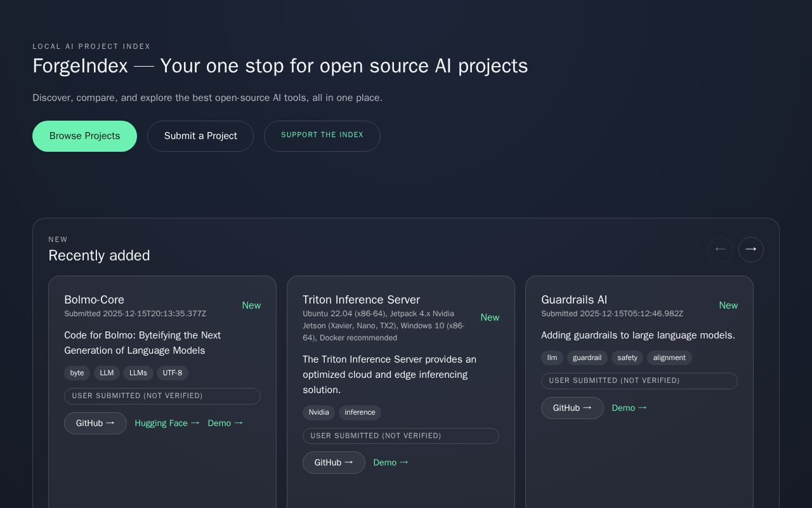812x508 pixels.
Task: Click the Support the Index button
Action: 322,136
